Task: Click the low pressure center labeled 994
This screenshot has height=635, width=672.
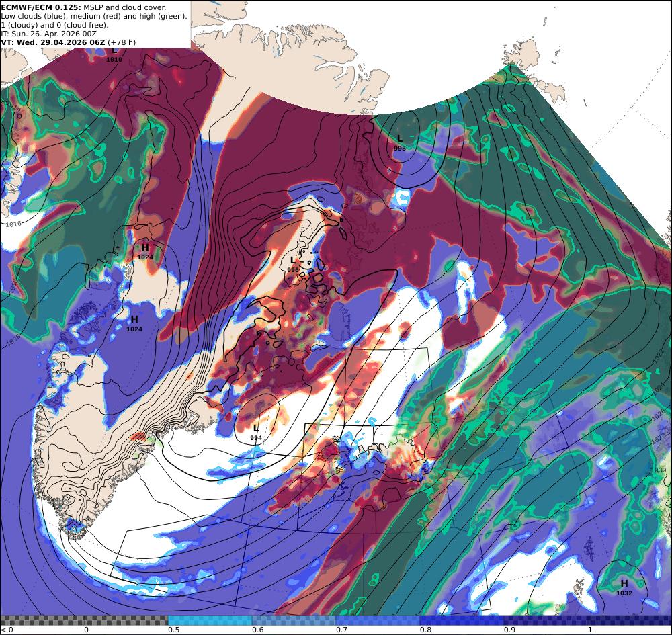Action: click(256, 432)
